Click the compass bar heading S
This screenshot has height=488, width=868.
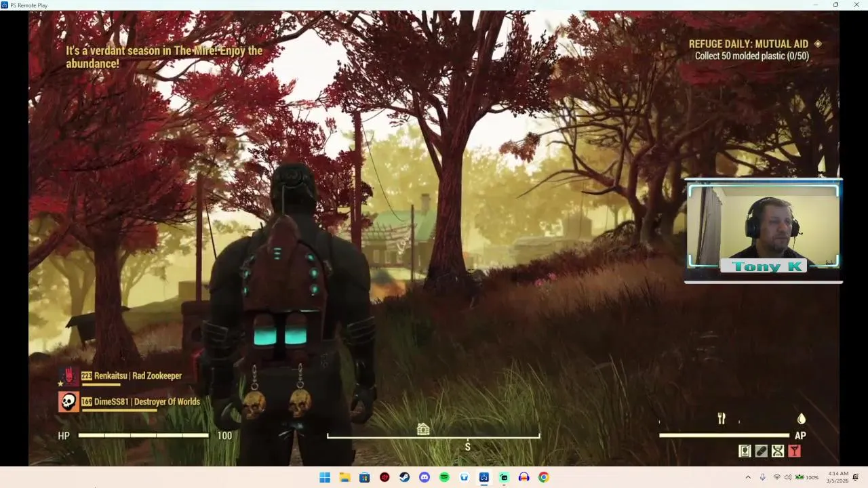coord(433,437)
